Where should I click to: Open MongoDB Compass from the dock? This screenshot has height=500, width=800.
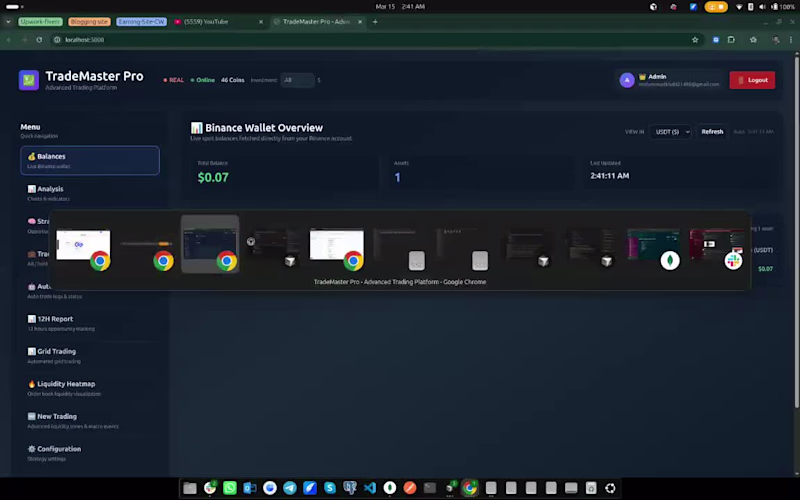[x=390, y=488]
